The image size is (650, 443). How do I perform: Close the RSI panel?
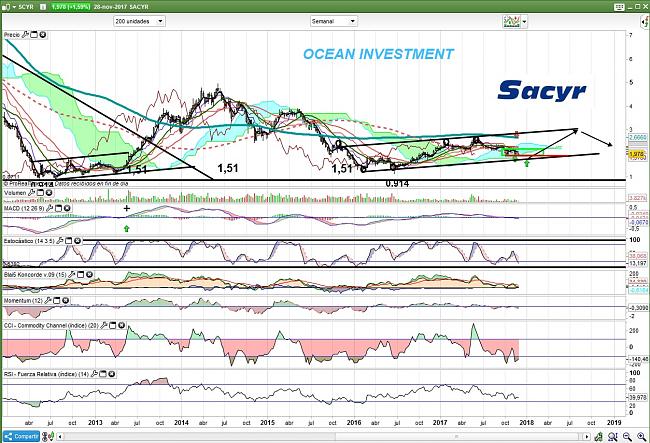pyautogui.click(x=112, y=374)
